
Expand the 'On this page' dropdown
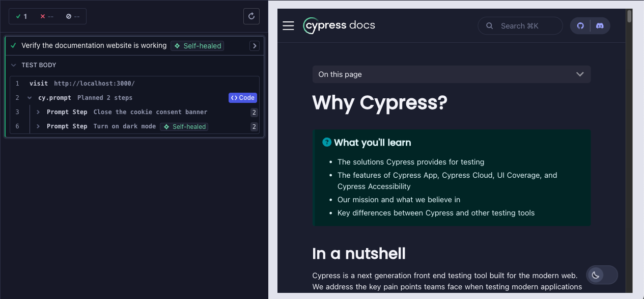[x=451, y=74]
